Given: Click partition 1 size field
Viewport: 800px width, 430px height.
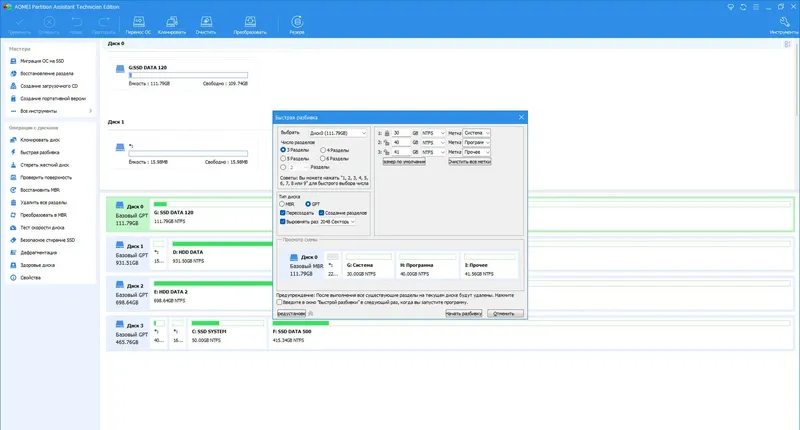Looking at the screenshot, I should [401, 133].
